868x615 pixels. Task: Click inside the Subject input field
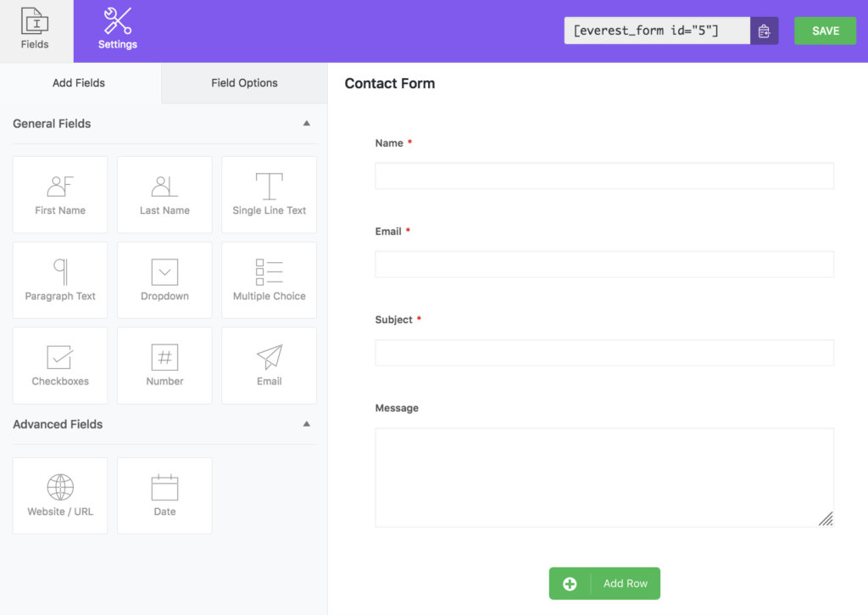coord(604,352)
